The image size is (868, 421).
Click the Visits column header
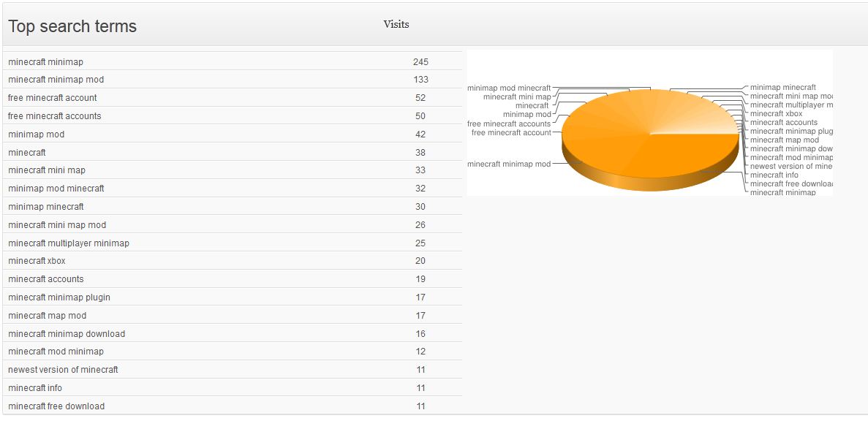click(x=396, y=24)
